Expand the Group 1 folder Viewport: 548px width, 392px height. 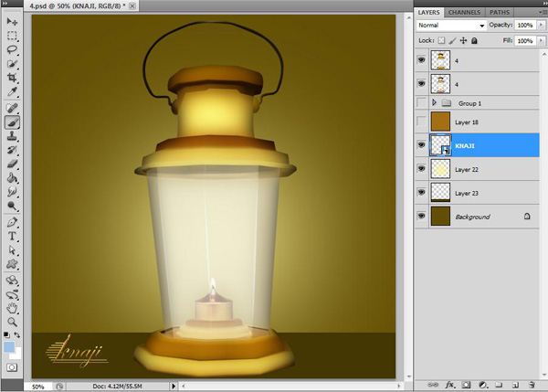(x=435, y=103)
